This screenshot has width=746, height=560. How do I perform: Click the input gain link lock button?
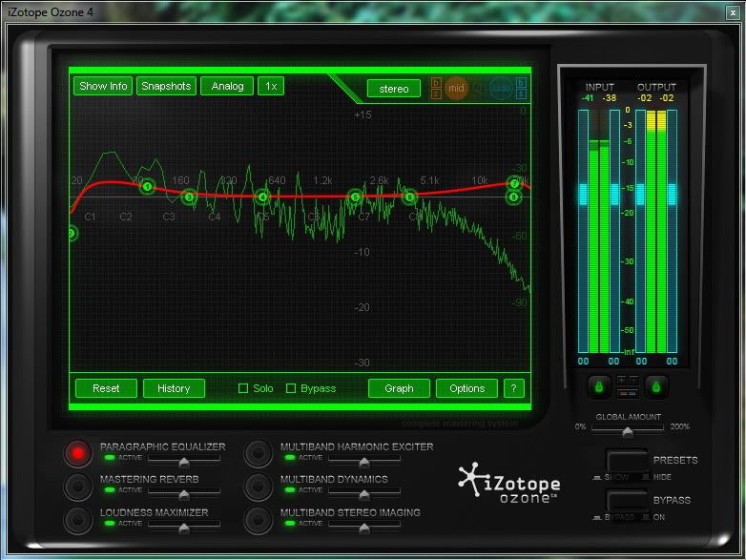click(599, 386)
